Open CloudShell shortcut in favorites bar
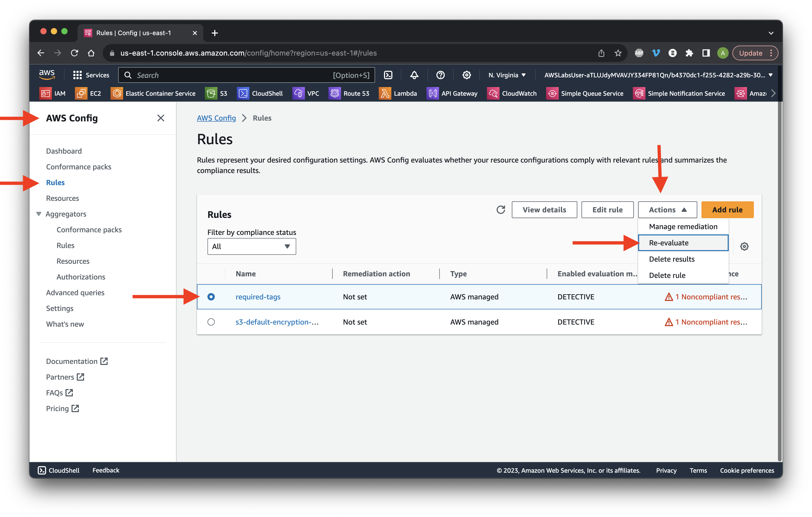This screenshot has width=812, height=517. (x=260, y=94)
